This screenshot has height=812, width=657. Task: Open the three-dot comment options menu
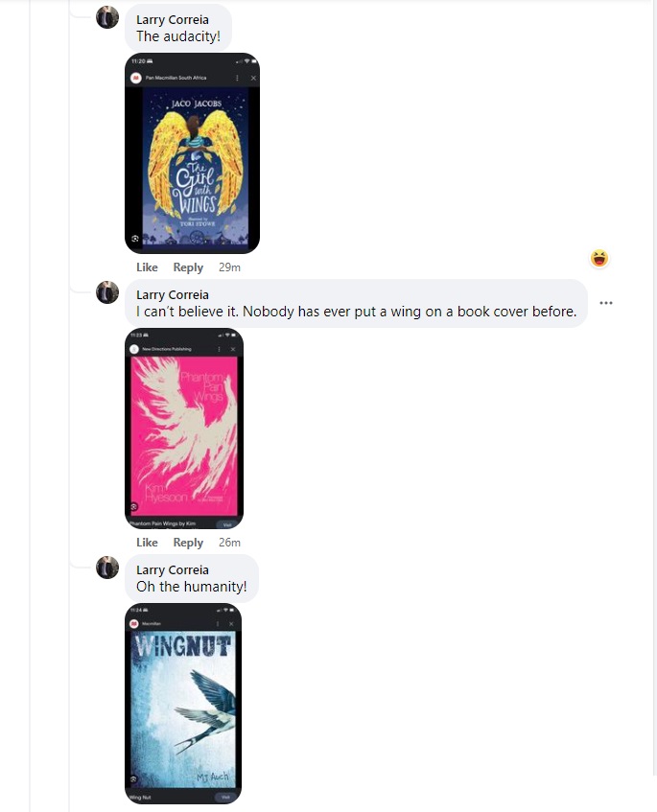coord(606,303)
